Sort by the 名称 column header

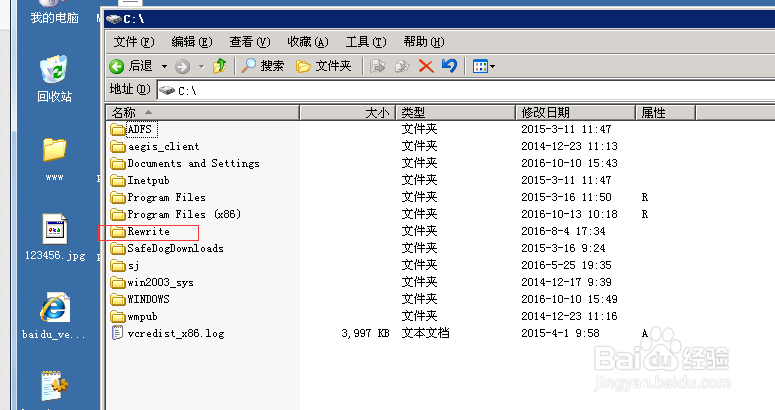[x=203, y=113]
